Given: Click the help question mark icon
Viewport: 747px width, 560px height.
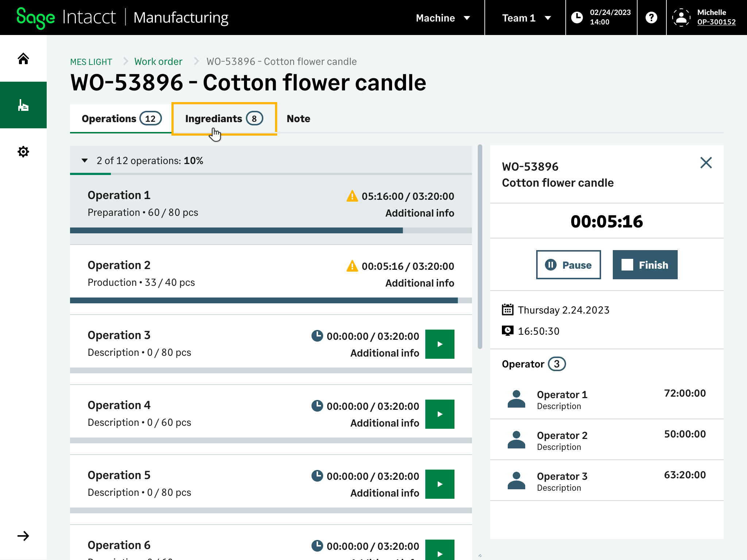Looking at the screenshot, I should (651, 17).
